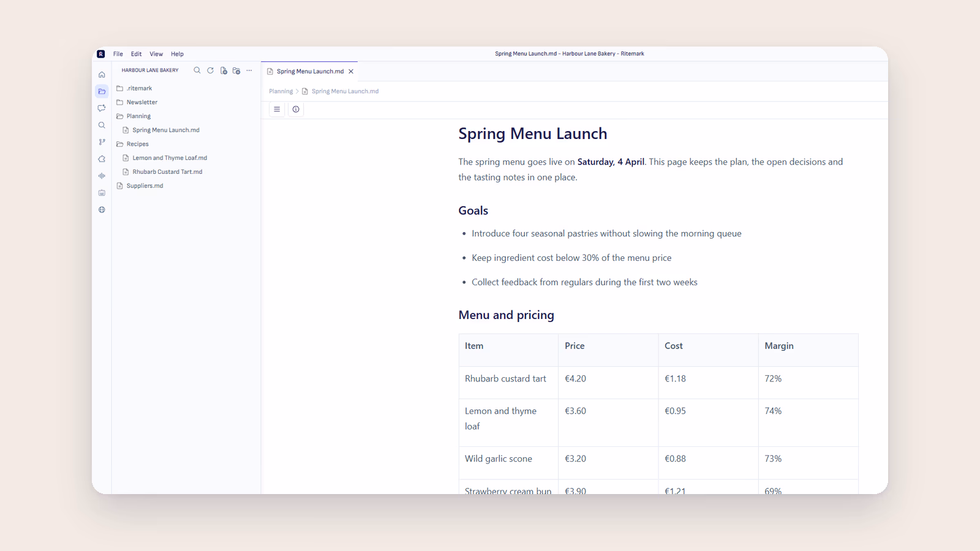980x551 pixels.
Task: Open the File menu
Action: (x=118, y=54)
